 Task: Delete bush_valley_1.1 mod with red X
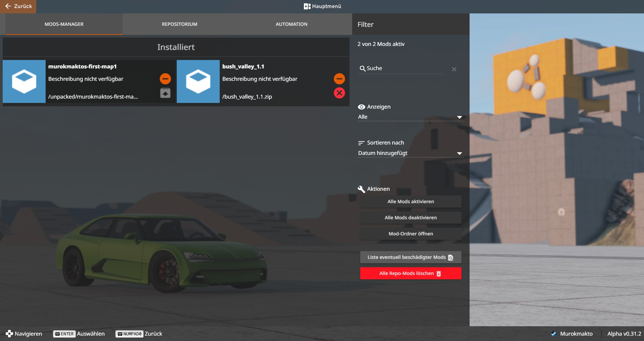pos(339,93)
